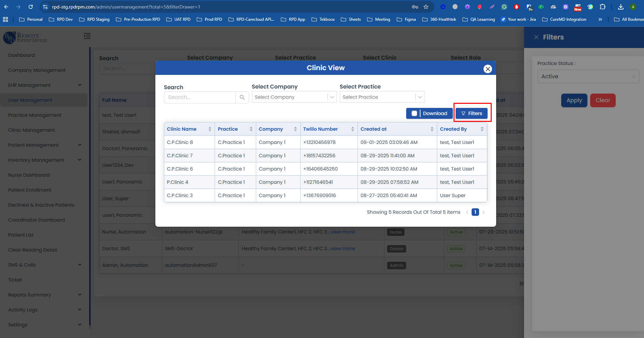Sort table by Clinic Name column

coord(210,129)
